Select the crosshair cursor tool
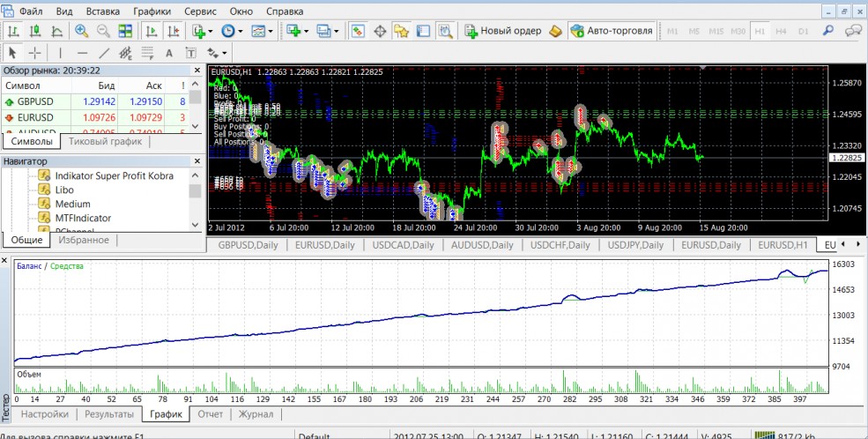 (35, 53)
